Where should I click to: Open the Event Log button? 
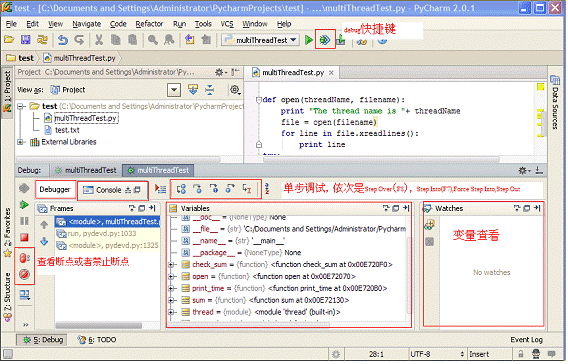[x=526, y=340]
